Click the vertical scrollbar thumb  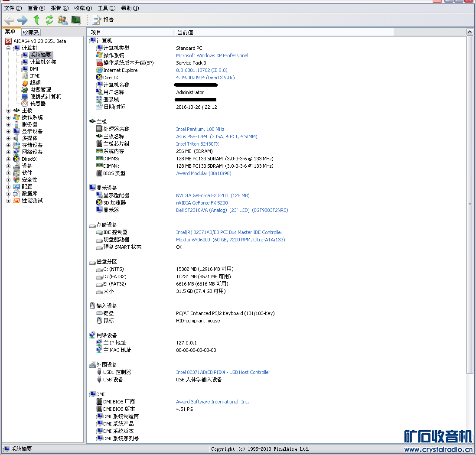[469, 205]
